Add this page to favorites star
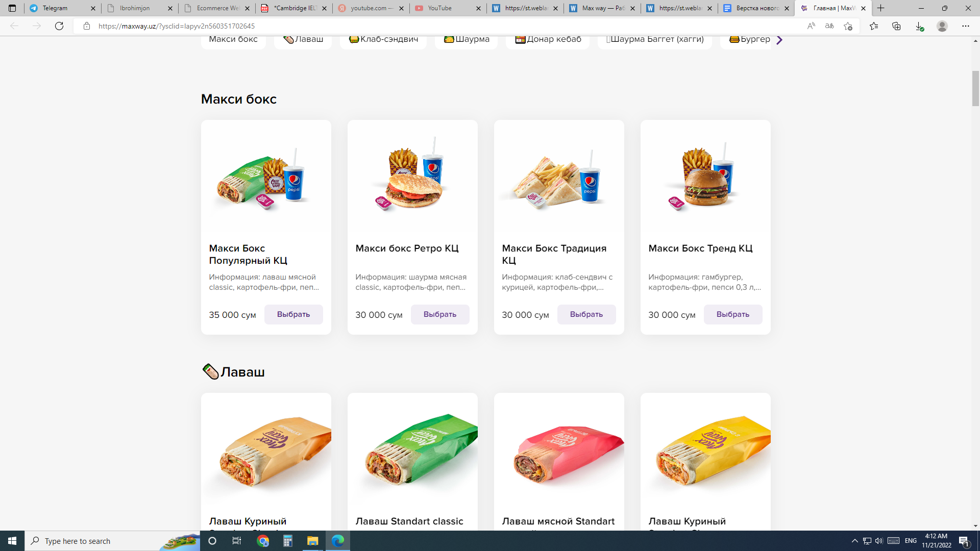Image resolution: width=980 pixels, height=551 pixels. [x=848, y=26]
